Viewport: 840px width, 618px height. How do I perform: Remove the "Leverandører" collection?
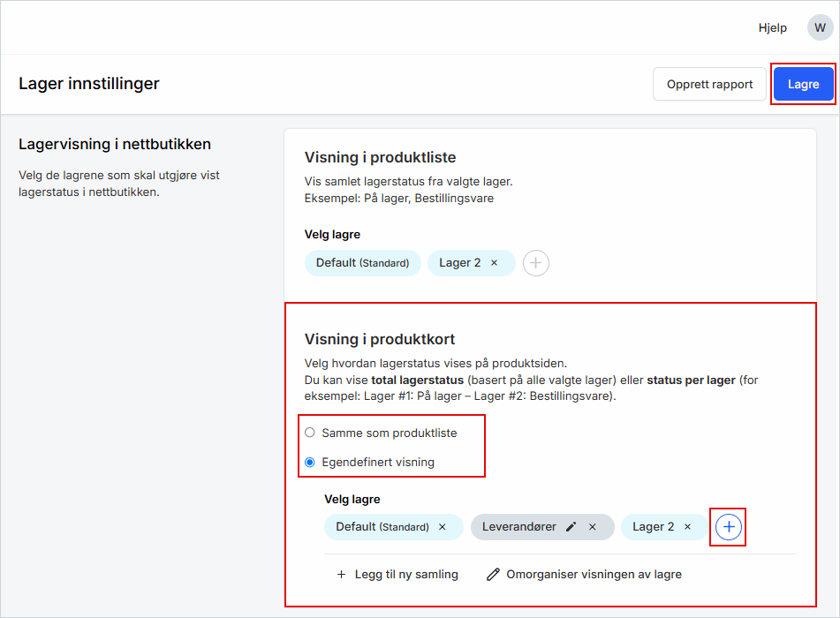(x=593, y=526)
